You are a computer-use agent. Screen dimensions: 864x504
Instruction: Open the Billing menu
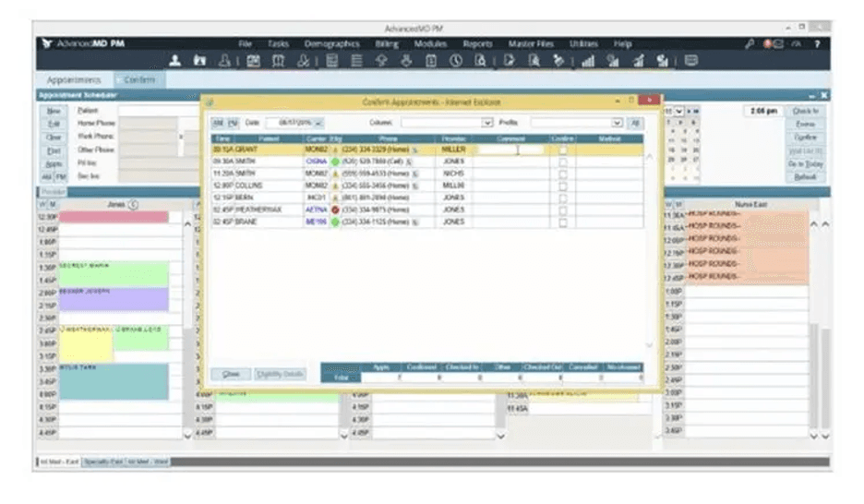pyautogui.click(x=387, y=44)
